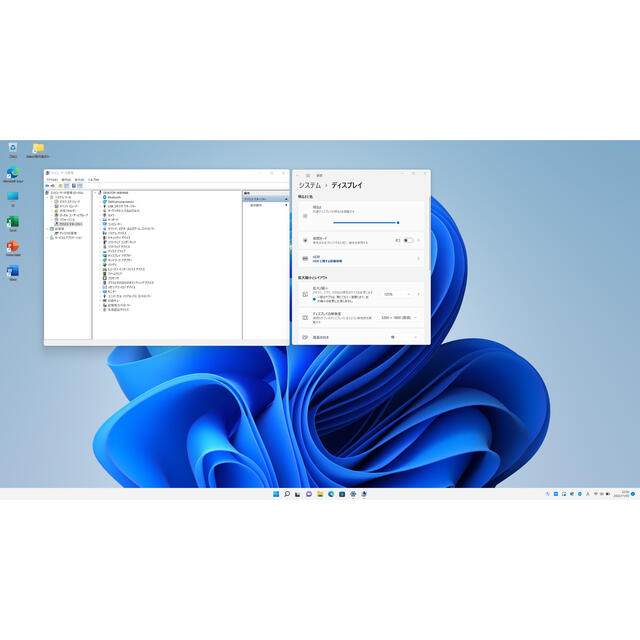Select the DESKTOP computer root device node
Viewport: 640px width, 640px height.
pyautogui.click(x=113, y=193)
